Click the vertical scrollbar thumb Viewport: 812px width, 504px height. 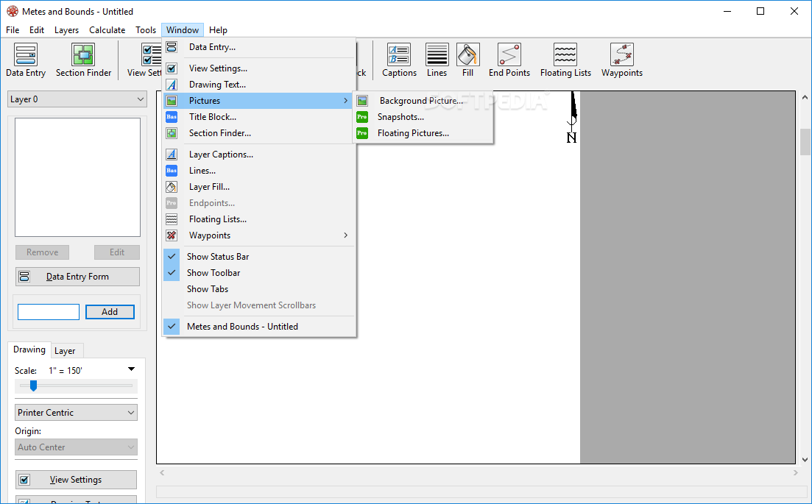click(x=805, y=142)
